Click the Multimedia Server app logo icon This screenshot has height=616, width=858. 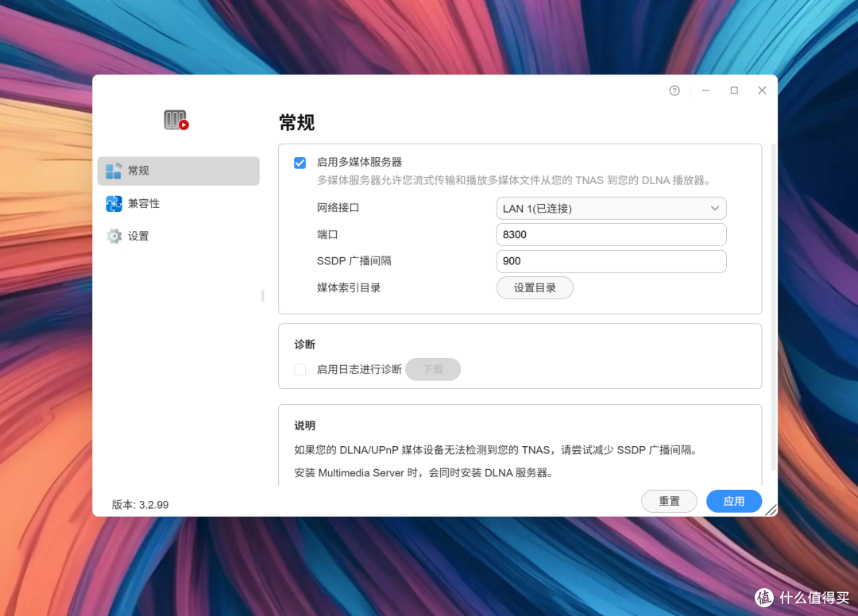point(176,120)
